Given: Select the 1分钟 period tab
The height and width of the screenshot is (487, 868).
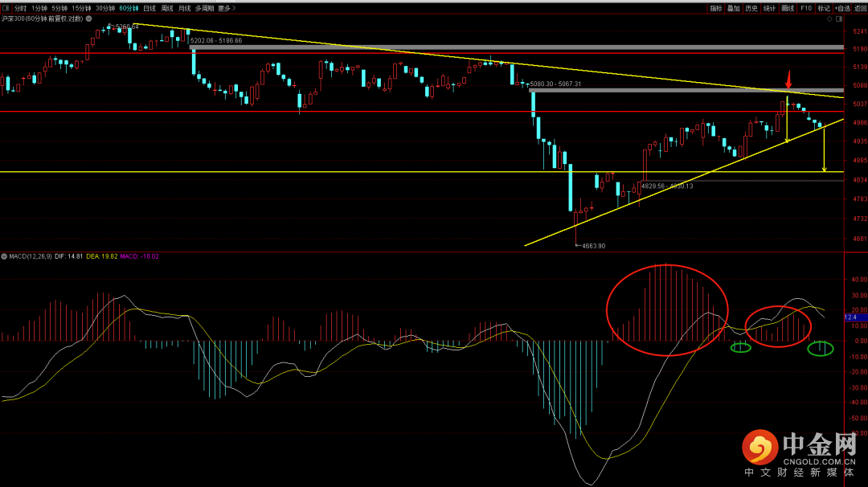Looking at the screenshot, I should click(39, 8).
